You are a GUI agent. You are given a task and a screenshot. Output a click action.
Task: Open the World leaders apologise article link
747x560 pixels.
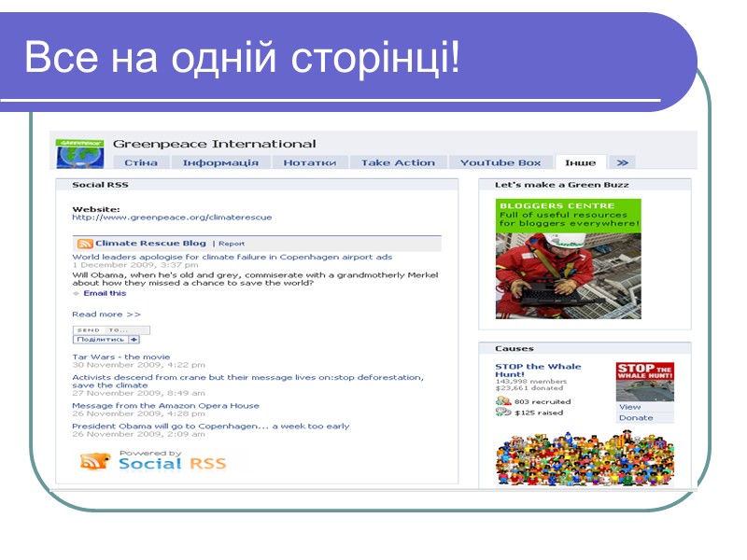tap(232, 257)
